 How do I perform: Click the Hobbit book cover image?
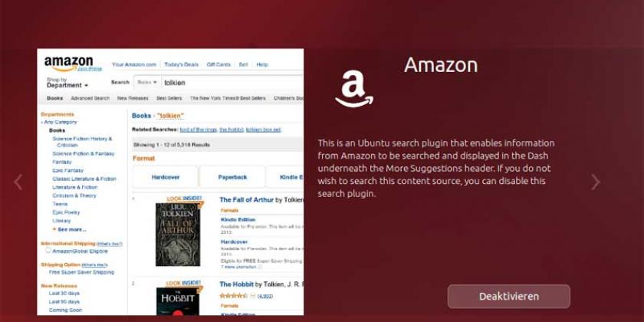click(178, 301)
